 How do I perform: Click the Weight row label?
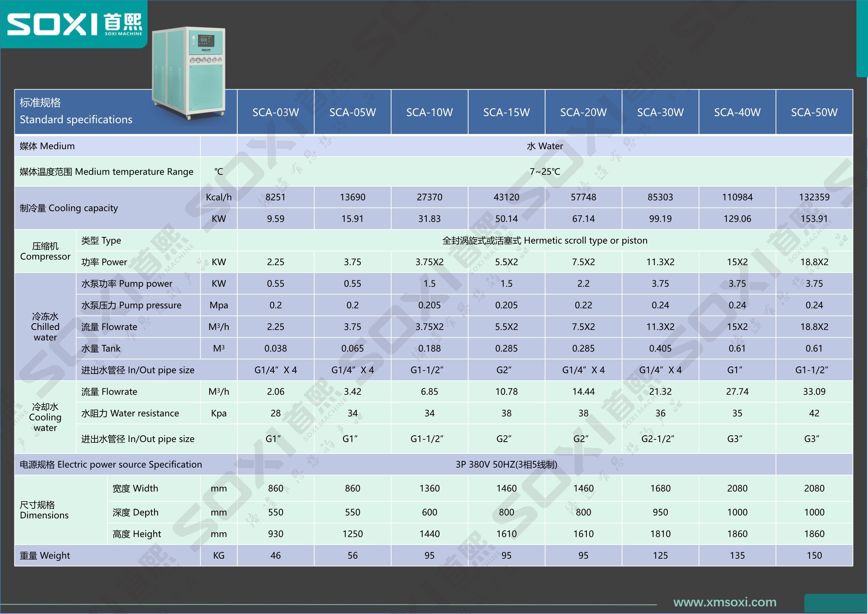44,556
